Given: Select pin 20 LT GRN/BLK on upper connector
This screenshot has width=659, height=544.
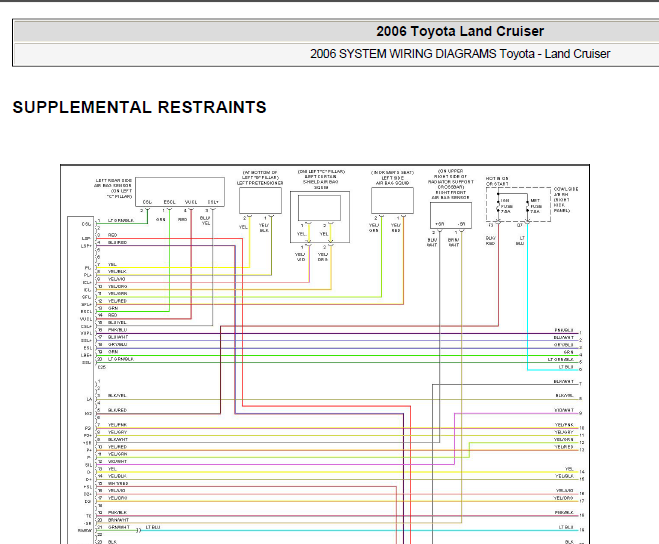Looking at the screenshot, I should tap(121, 359).
